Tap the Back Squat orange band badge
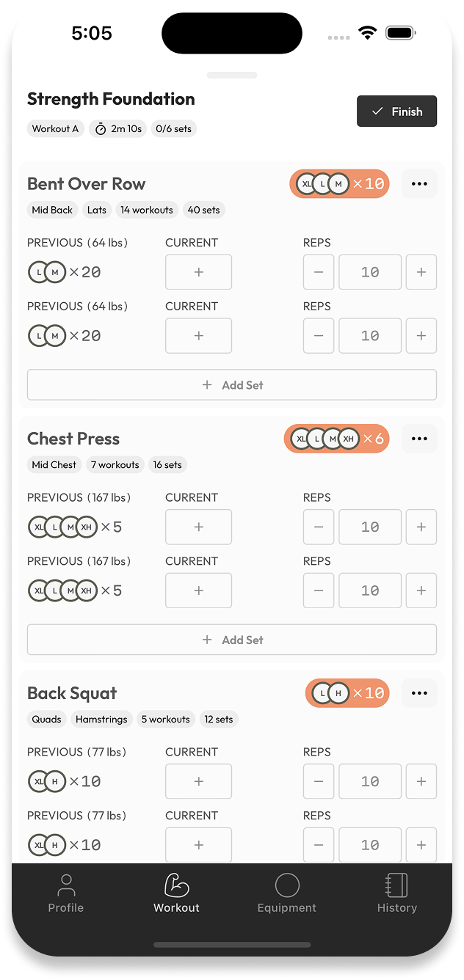Screen dimensions: 464x980 pyautogui.click(x=347, y=693)
